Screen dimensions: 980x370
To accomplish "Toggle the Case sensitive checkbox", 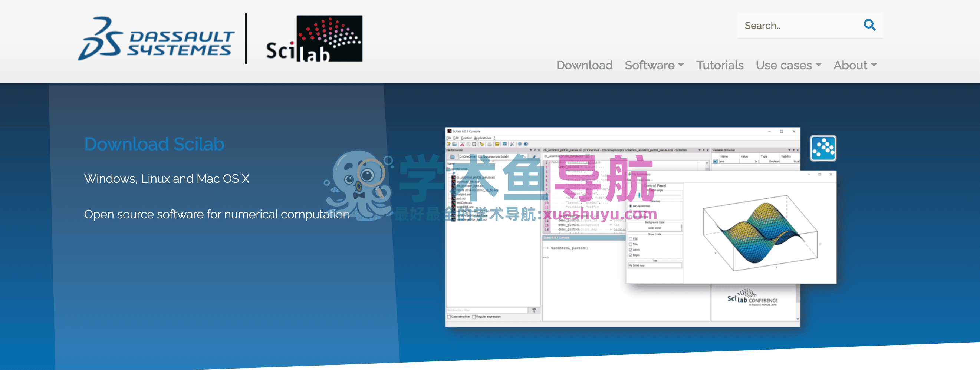I will (449, 316).
